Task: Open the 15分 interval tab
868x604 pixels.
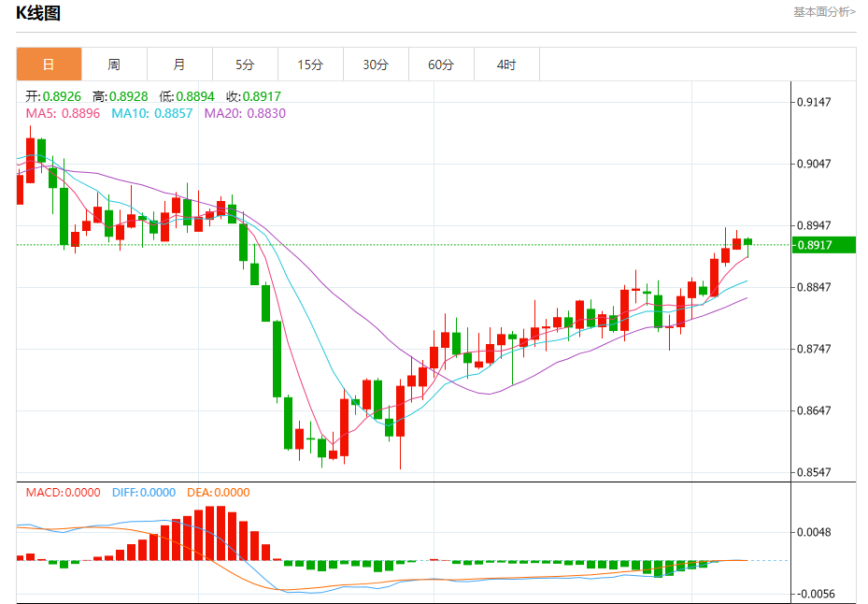Action: [x=310, y=65]
